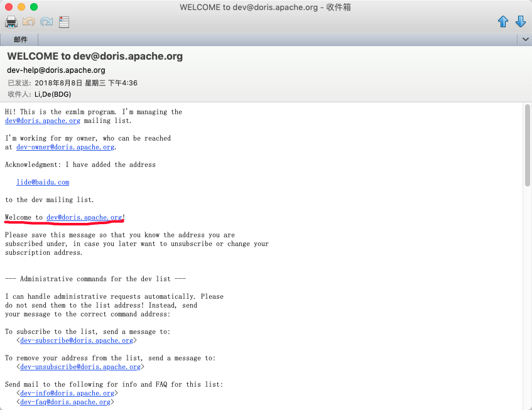Click sender address dev-help@doris.apache.org
This screenshot has height=410, width=532.
click(x=56, y=70)
